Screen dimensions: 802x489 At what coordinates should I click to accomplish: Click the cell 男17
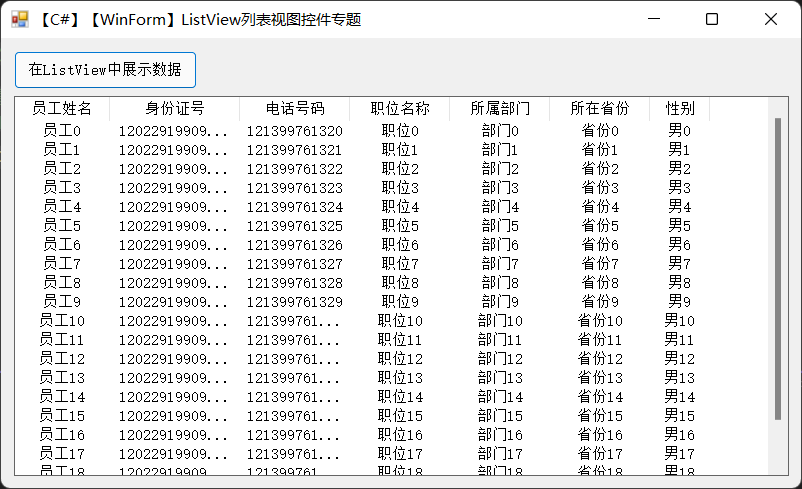pyautogui.click(x=680, y=453)
